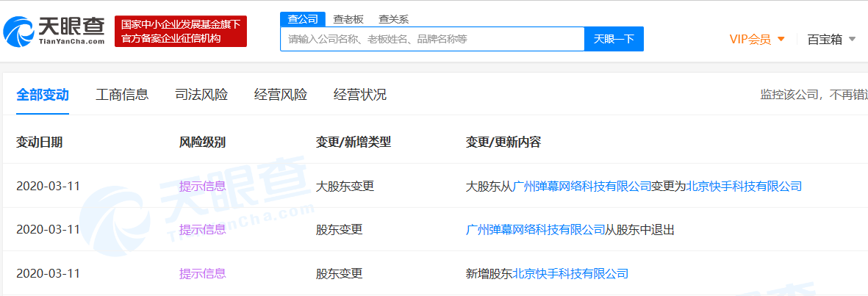The height and width of the screenshot is (296, 868).
Task: Open 广州弹幕网络科技有限公司 link in 从股东中退出 row
Action: [536, 229]
